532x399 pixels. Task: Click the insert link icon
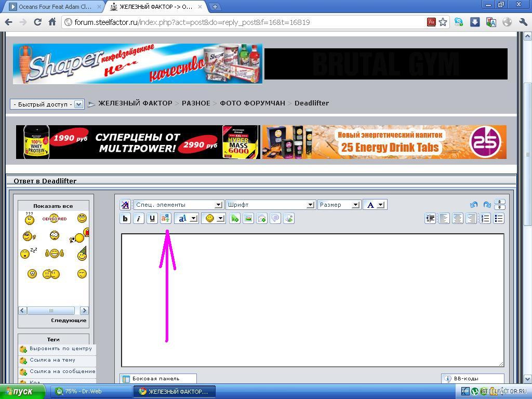(234, 219)
